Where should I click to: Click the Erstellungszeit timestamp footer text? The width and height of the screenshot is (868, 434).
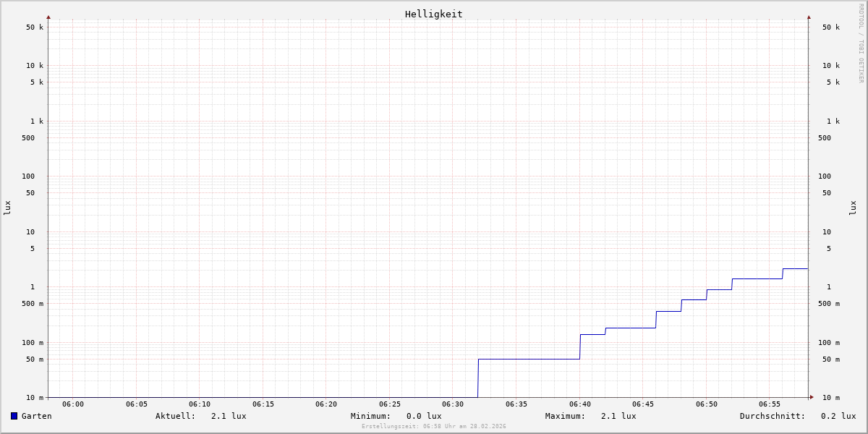434,427
